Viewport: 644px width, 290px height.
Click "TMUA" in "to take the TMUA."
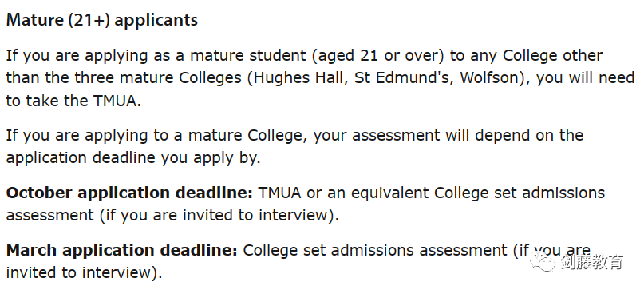[x=115, y=101]
